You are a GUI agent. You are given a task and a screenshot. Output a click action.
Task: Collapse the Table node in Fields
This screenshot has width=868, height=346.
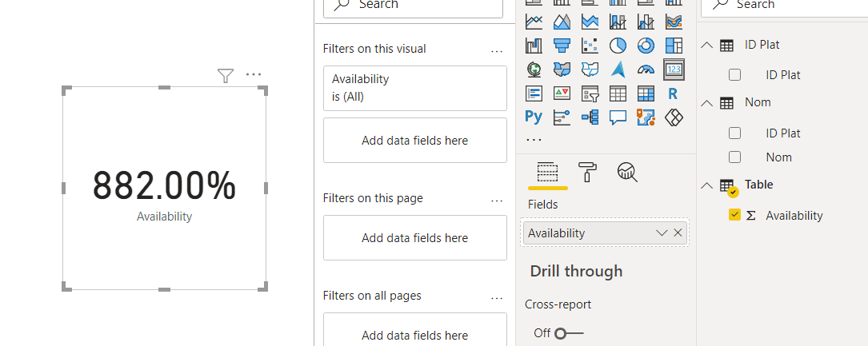(x=707, y=185)
